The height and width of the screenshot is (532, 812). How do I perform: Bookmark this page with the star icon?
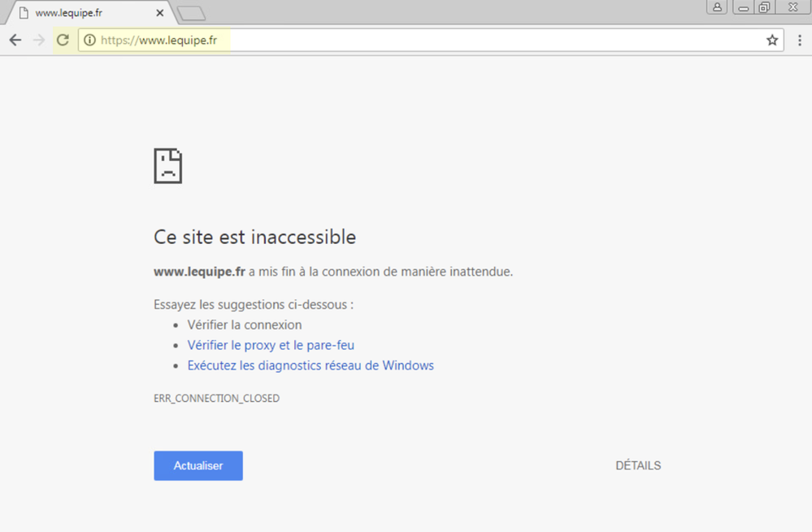click(772, 40)
